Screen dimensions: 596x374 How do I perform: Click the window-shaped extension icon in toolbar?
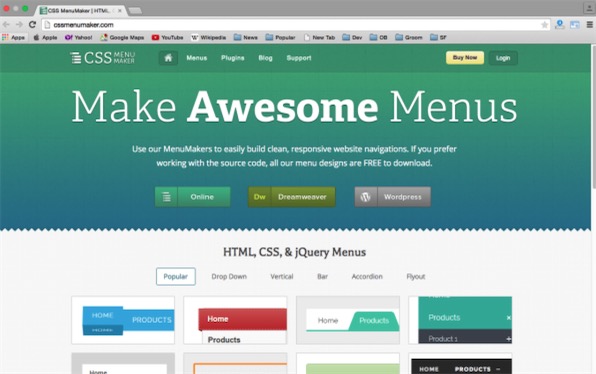pos(575,25)
